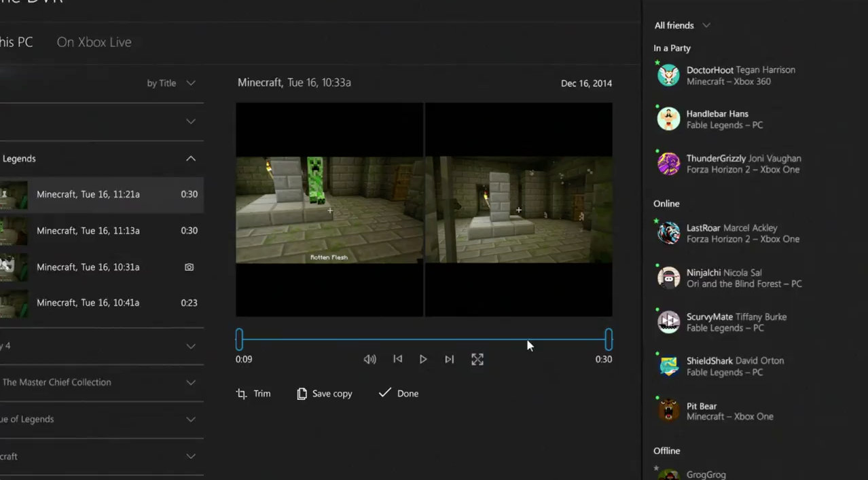Click the Save copy document icon
This screenshot has height=480, width=868.
click(302, 394)
